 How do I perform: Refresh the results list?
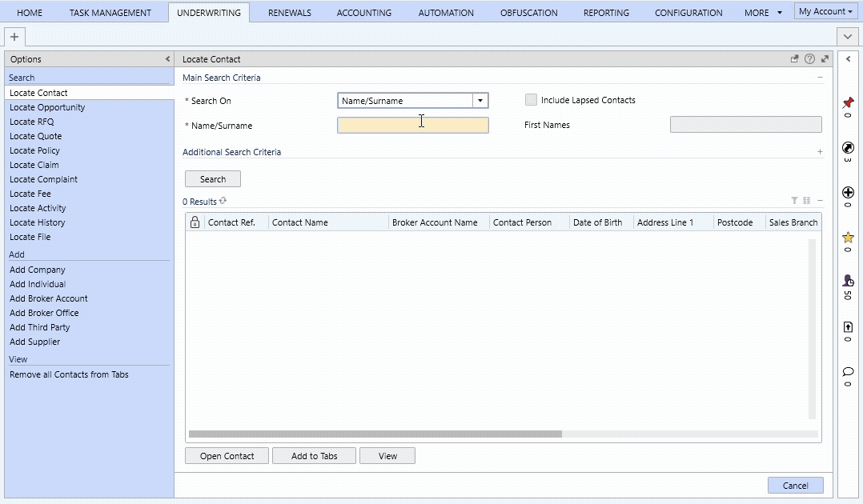pos(223,201)
